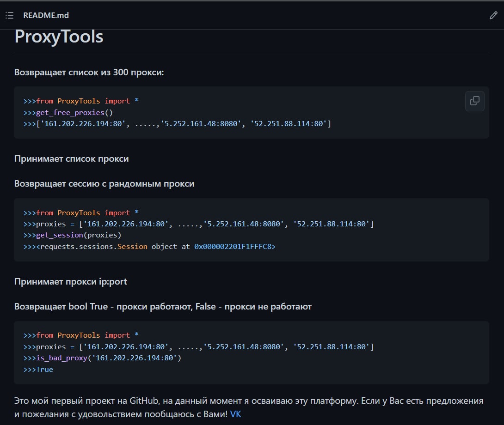Click the '>>>True' output line
Image resolution: width=504 pixels, height=425 pixels.
coord(38,370)
